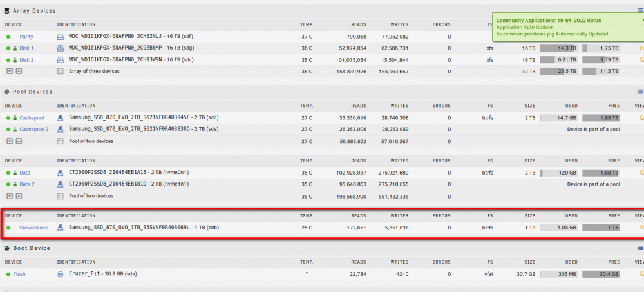This screenshot has width=644, height=292.
Task: Open the Flash boot device link
Action: pyautogui.click(x=19, y=274)
